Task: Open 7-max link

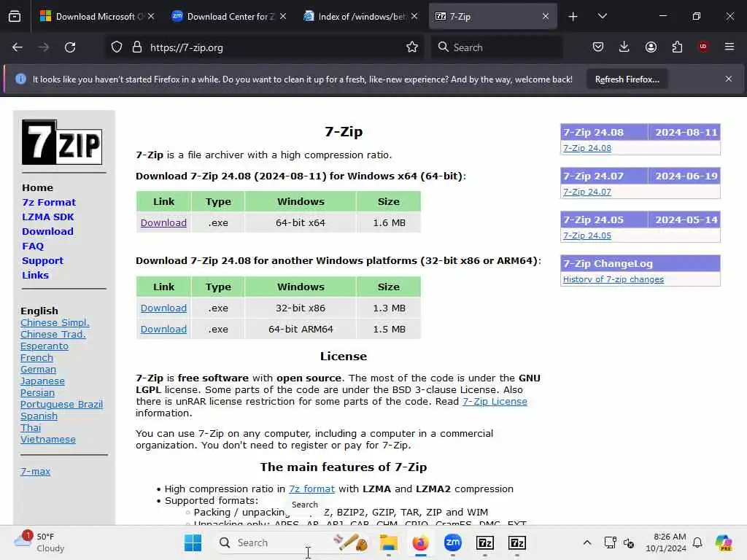Action: [35, 472]
